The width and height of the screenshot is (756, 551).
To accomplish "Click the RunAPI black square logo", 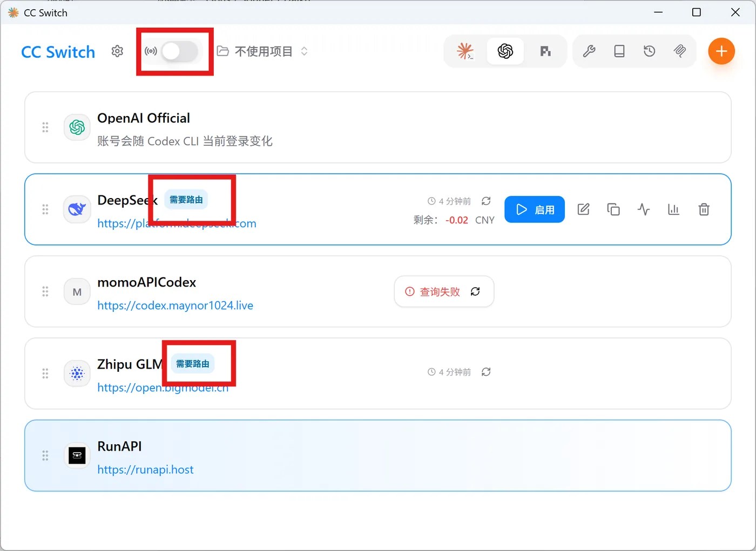I will 77,455.
